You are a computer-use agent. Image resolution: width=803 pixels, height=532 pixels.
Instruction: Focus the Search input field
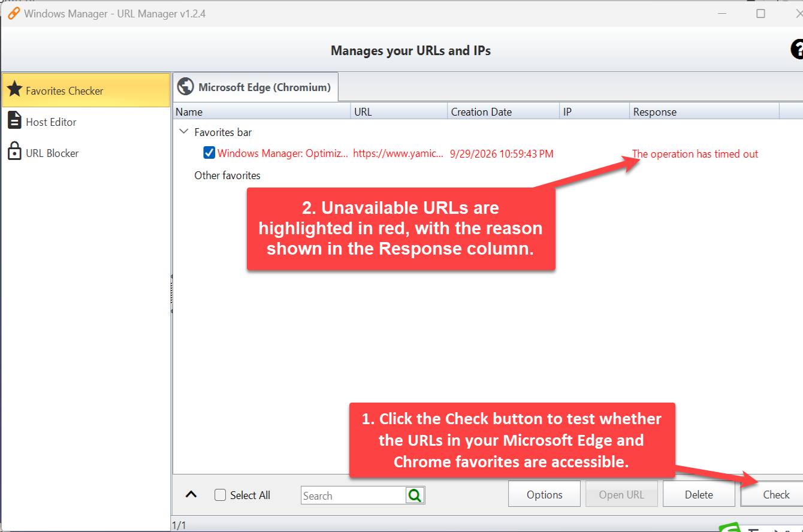pyautogui.click(x=354, y=495)
